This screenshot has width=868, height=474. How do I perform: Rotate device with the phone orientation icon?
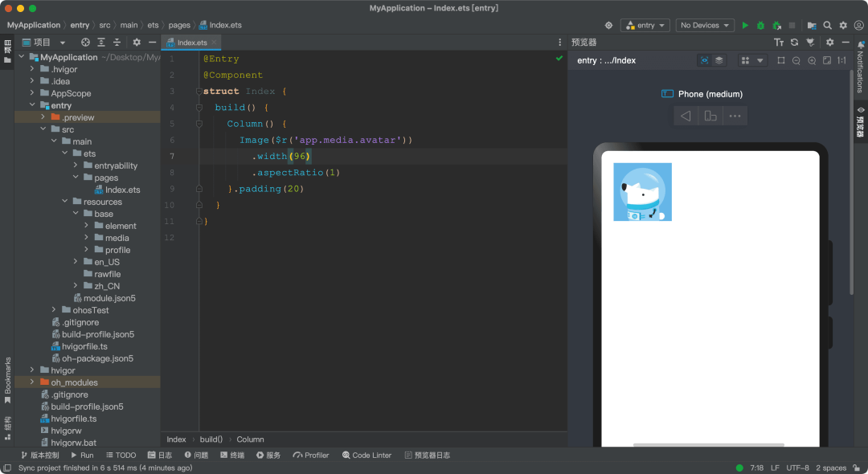710,116
